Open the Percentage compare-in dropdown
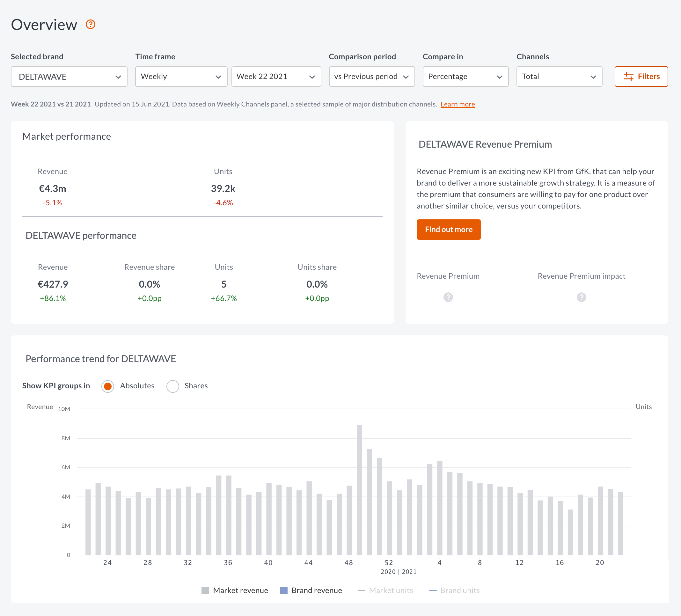The height and width of the screenshot is (616, 681). 465,77
